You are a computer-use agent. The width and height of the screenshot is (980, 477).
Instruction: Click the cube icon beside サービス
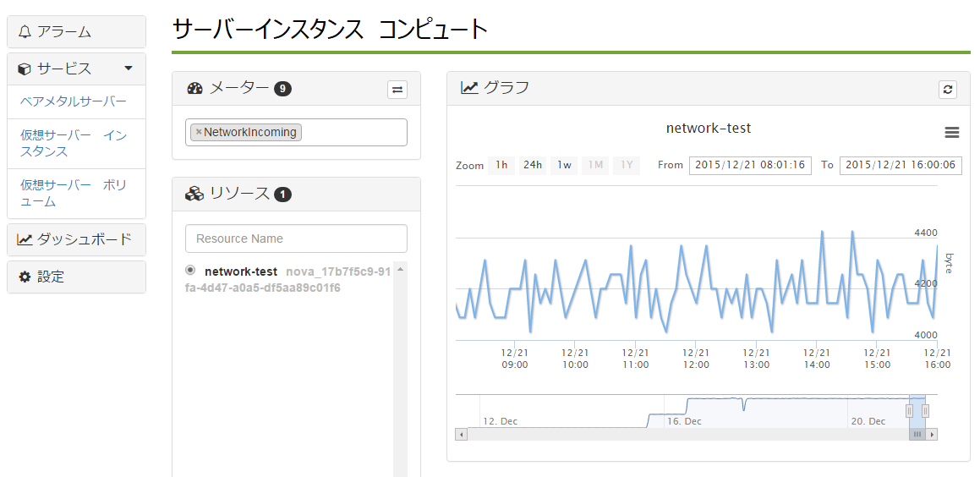click(x=25, y=69)
